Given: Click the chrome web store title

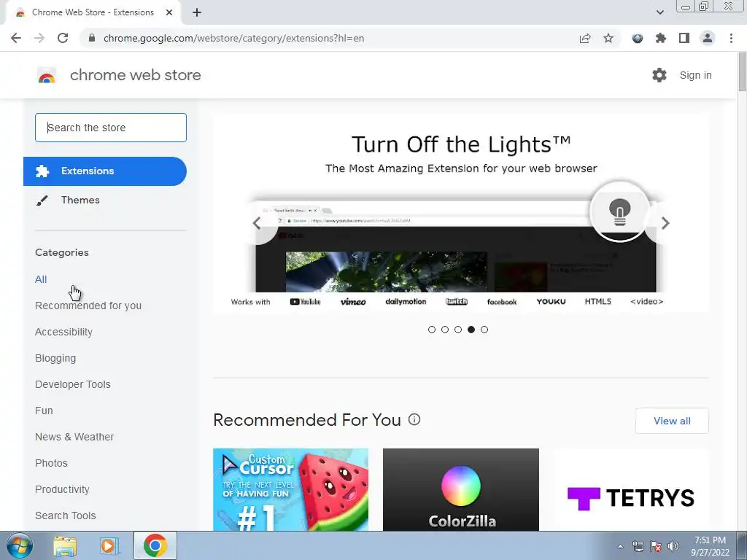Looking at the screenshot, I should 135,75.
